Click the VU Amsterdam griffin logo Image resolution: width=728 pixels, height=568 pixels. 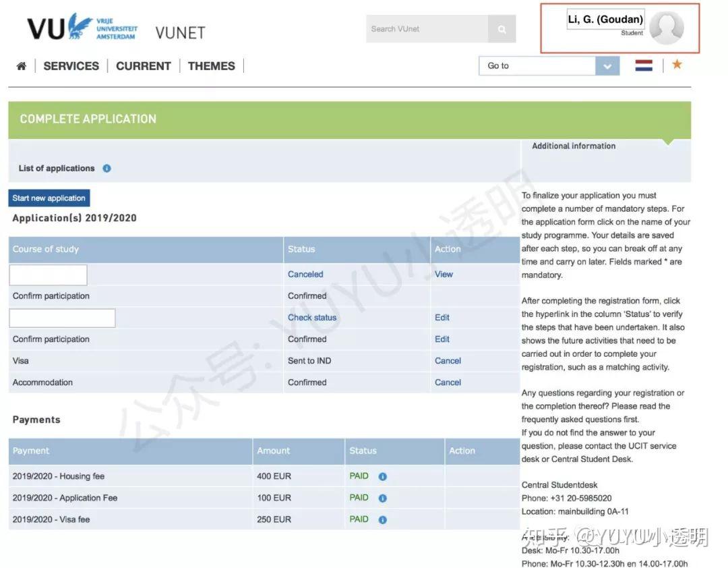click(x=82, y=28)
